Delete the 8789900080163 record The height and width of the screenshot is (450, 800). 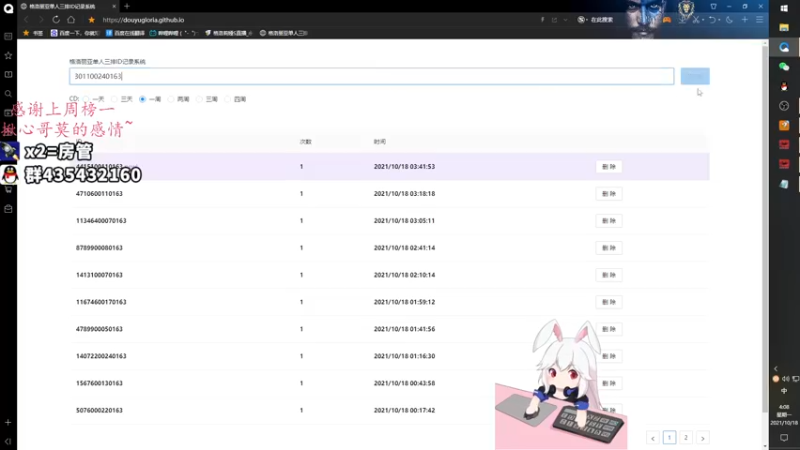pyautogui.click(x=609, y=248)
